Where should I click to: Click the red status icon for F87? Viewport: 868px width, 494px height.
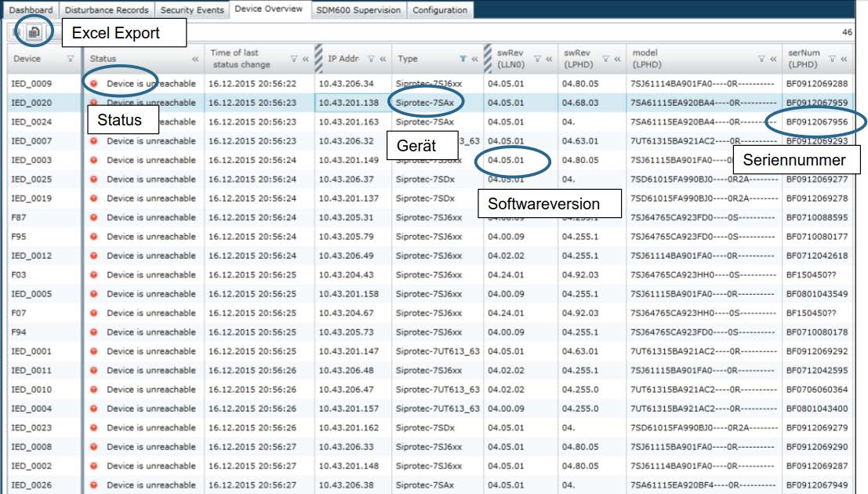(94, 218)
